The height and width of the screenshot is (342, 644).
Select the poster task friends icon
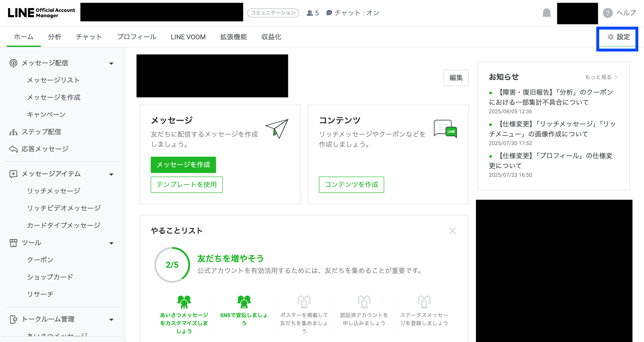tap(304, 302)
